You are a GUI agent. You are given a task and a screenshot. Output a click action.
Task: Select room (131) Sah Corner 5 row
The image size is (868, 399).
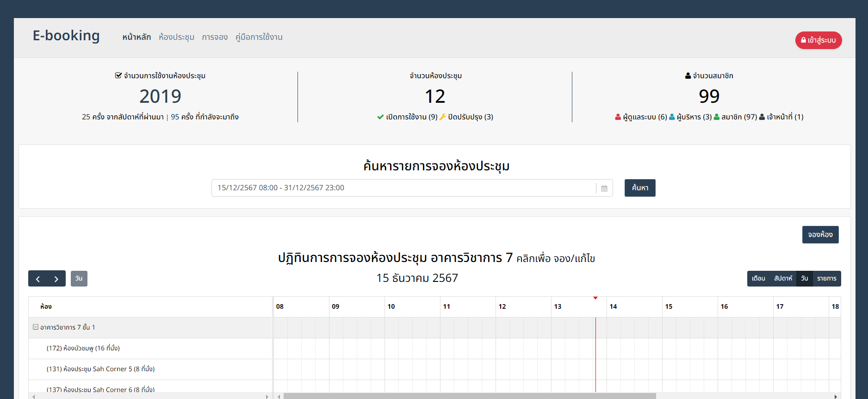coord(150,369)
